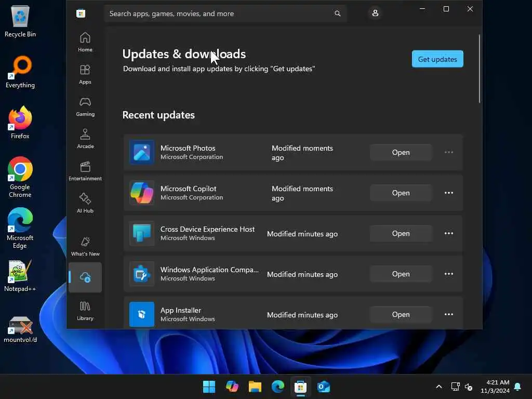Select the Firefox desktop shortcut
The image size is (532, 399).
click(20, 123)
